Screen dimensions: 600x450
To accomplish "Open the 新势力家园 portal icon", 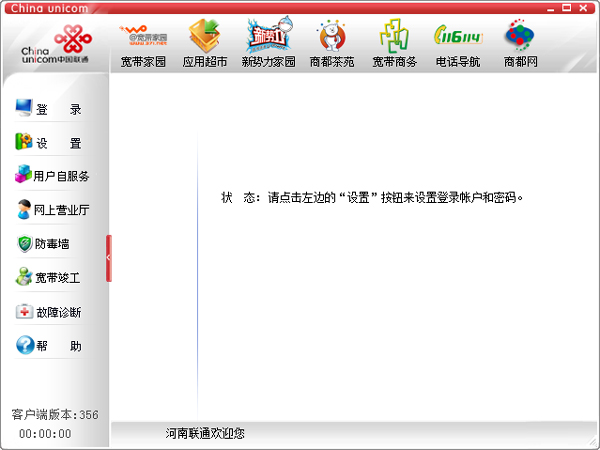I will click(x=269, y=45).
